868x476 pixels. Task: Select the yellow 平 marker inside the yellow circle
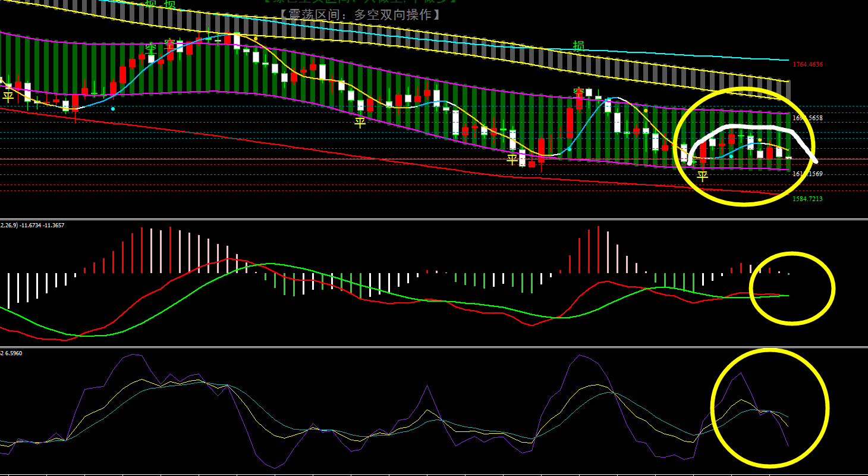pos(703,177)
